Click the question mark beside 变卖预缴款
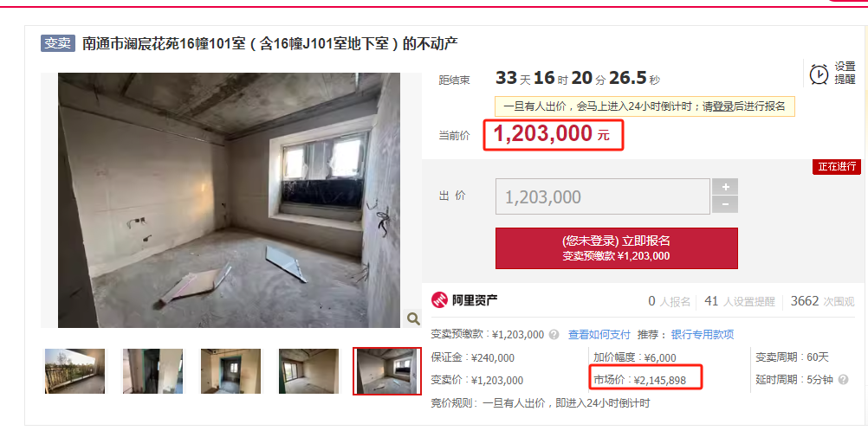This screenshot has height=437, width=868. [554, 335]
